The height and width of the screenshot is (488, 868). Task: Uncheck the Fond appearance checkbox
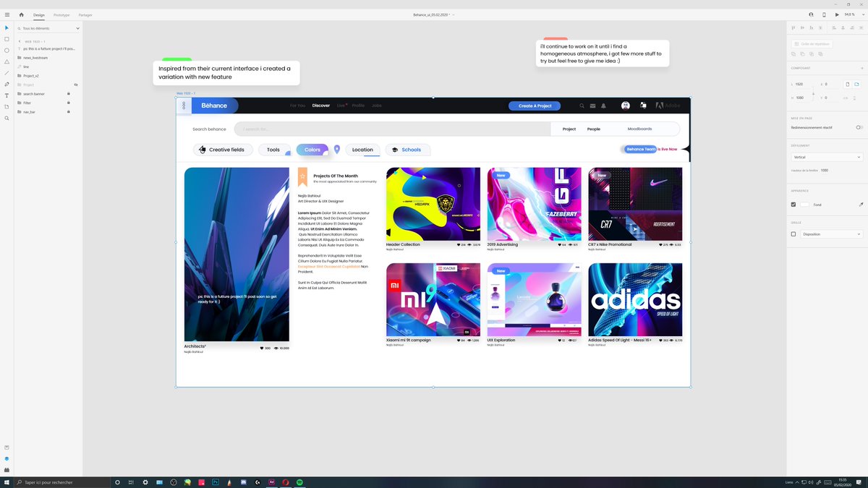pyautogui.click(x=793, y=205)
